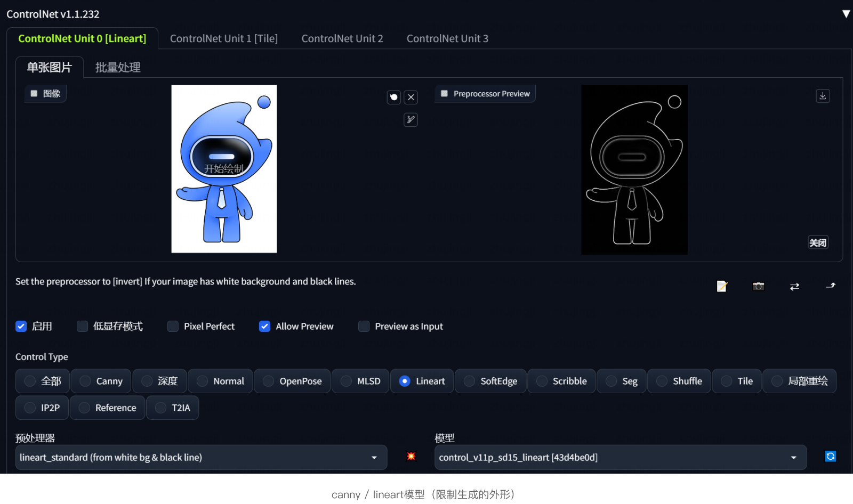Open the 预处理器 preprocessor dropdown

coord(201,457)
